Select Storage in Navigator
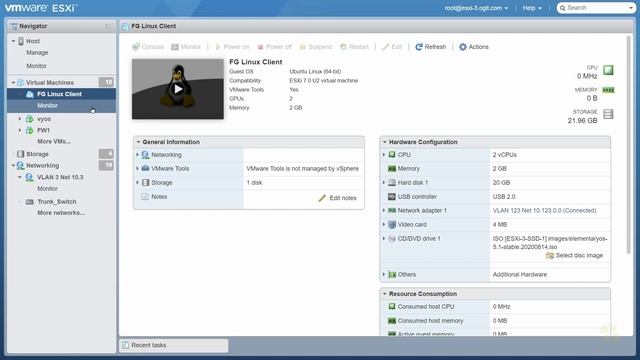This screenshot has height=360, width=640. coord(37,154)
